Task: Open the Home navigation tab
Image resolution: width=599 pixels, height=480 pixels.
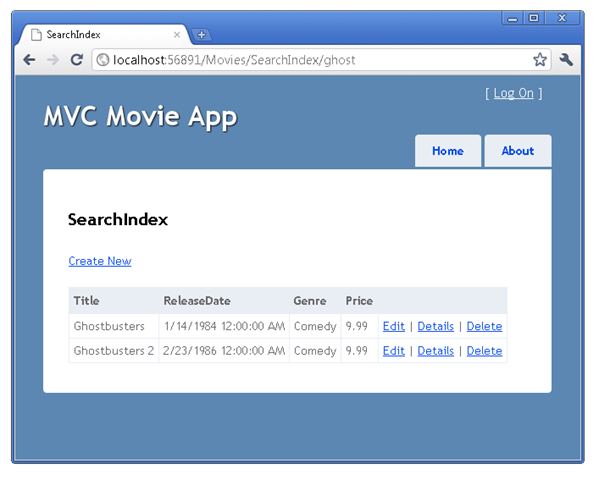Action: pyautogui.click(x=448, y=151)
